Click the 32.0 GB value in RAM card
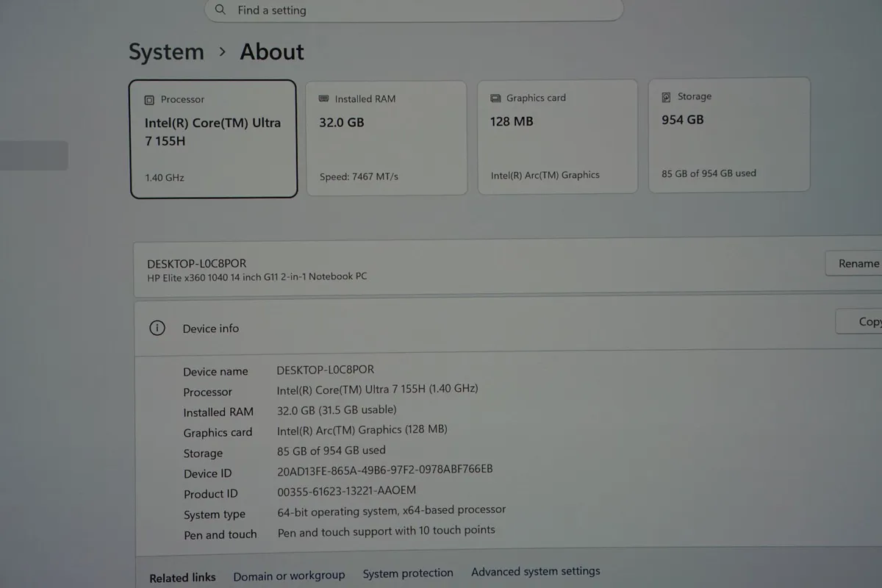The image size is (882, 588). tap(342, 123)
